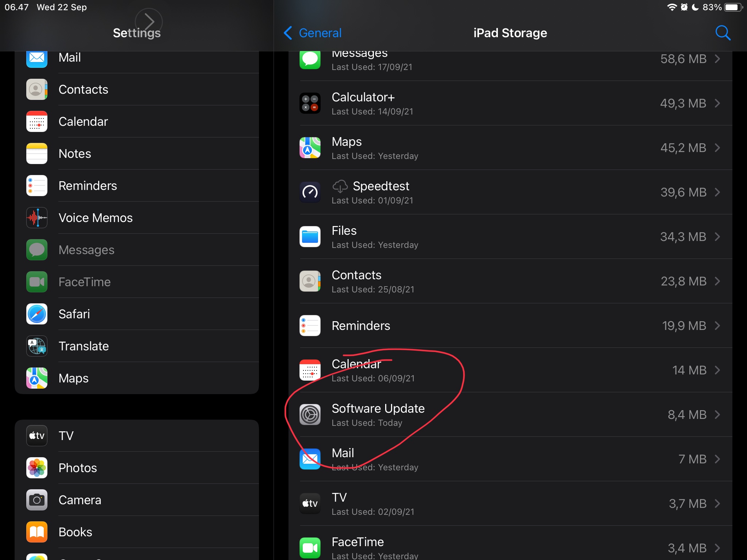This screenshot has width=747, height=560.
Task: Expand Software Update storage chevron
Action: [x=717, y=415]
